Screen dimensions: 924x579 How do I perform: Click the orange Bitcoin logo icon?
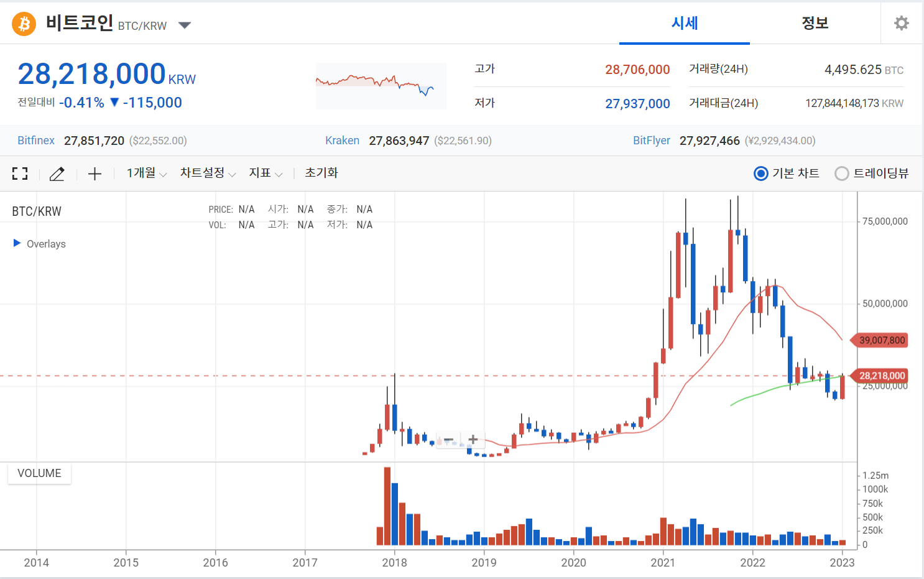24,24
